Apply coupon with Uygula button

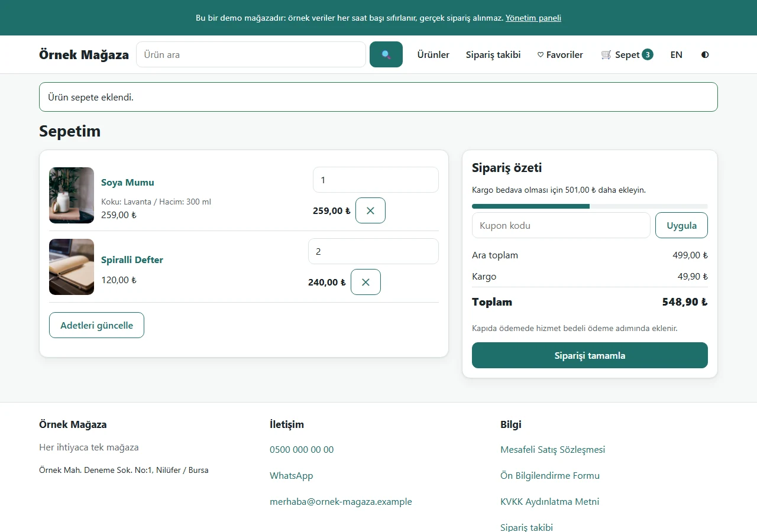681,225
